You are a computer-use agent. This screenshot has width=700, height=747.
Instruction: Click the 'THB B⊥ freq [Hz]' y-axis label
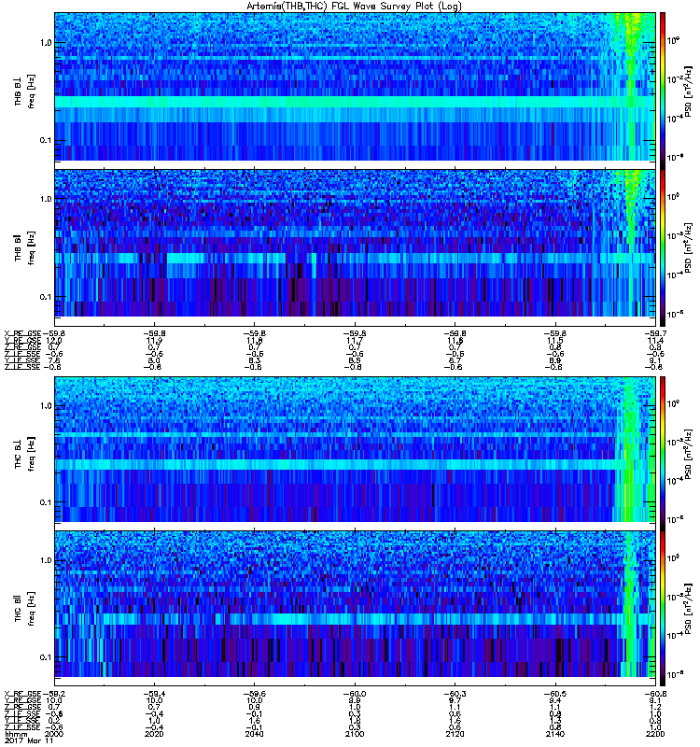pos(24,91)
